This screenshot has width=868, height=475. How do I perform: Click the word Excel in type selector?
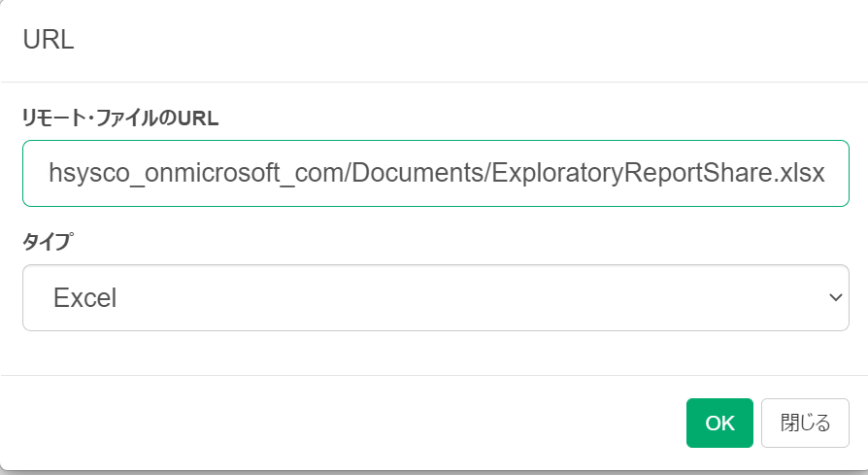tap(85, 298)
